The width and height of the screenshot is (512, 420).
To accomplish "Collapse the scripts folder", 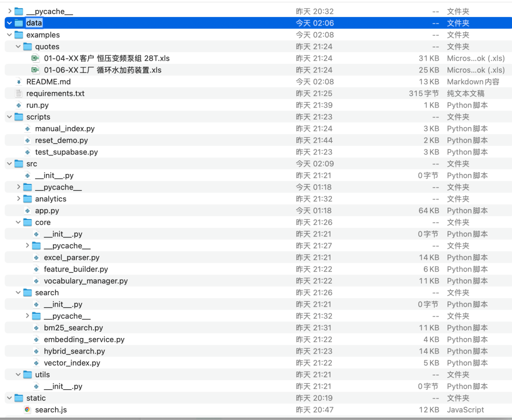I will pyautogui.click(x=9, y=117).
